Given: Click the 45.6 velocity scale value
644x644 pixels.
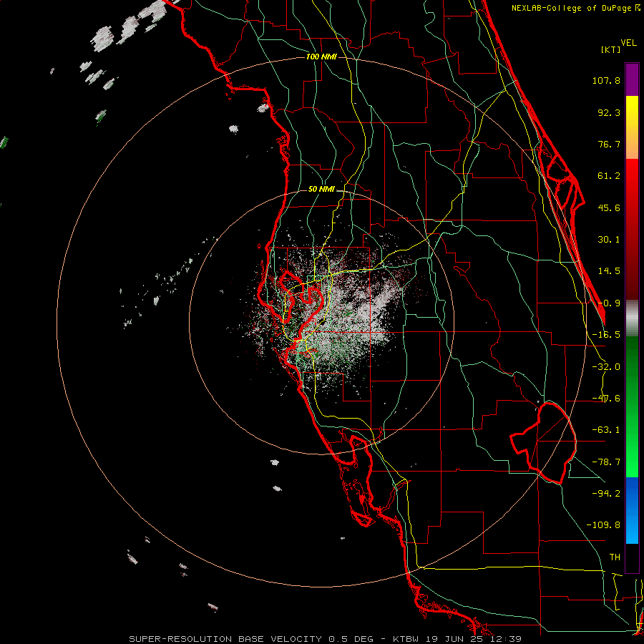Looking at the screenshot, I should pyautogui.click(x=609, y=208).
